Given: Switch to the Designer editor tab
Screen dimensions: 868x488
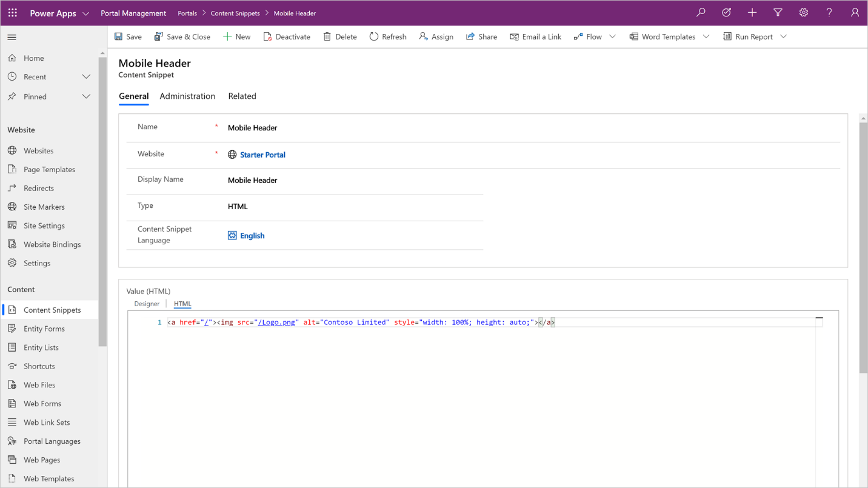Looking at the screenshot, I should (x=147, y=304).
